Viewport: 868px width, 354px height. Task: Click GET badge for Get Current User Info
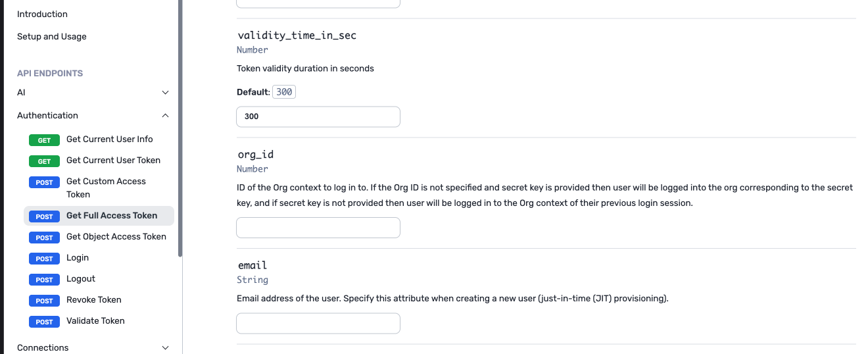tap(44, 140)
